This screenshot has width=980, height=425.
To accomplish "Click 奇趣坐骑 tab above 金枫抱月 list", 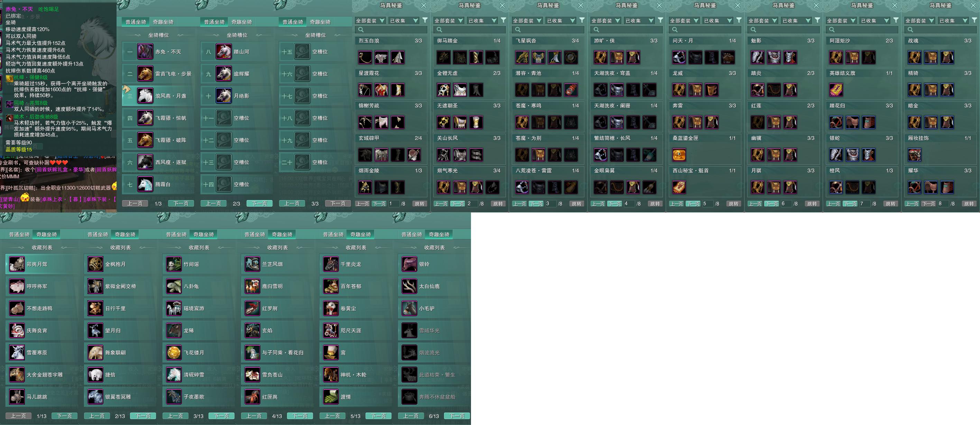I will coord(125,235).
